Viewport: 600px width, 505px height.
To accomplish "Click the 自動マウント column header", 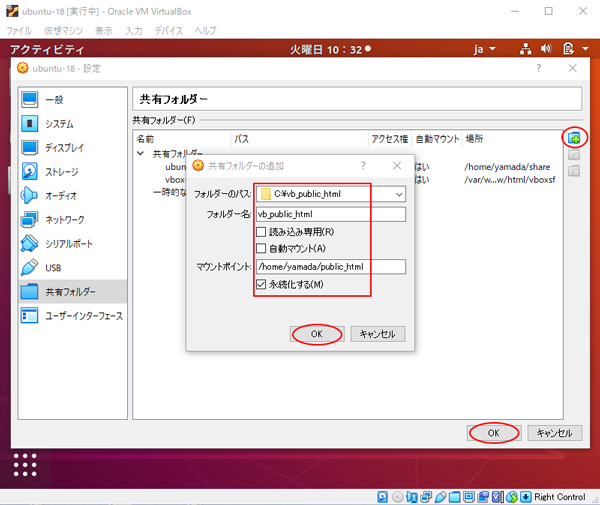I will [437, 139].
